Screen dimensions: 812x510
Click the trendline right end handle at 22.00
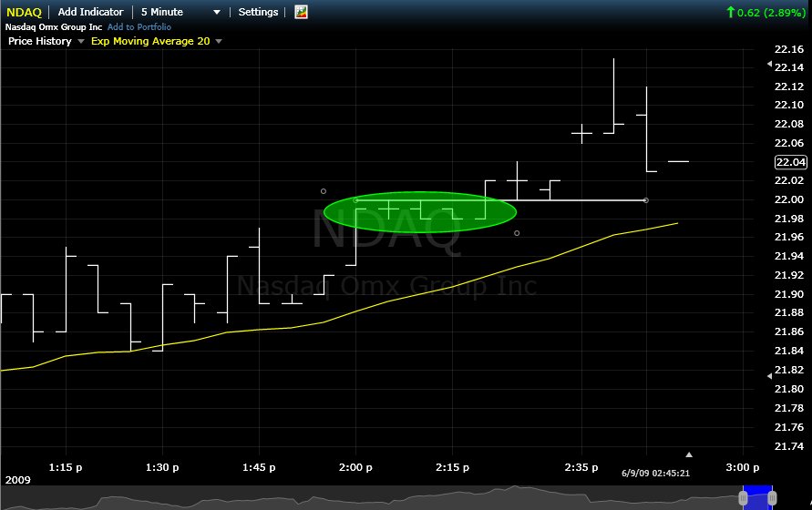coord(646,200)
